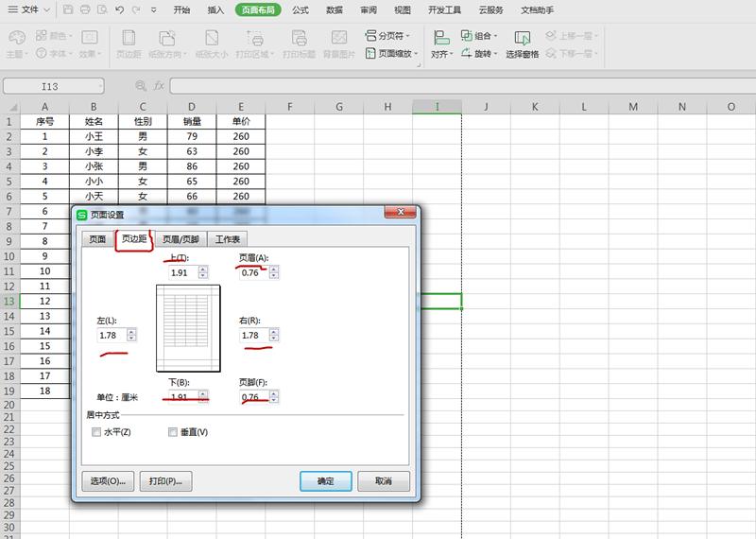This screenshot has height=539, width=756.
Task: Click the 分页符 page break icon
Action: pos(370,35)
